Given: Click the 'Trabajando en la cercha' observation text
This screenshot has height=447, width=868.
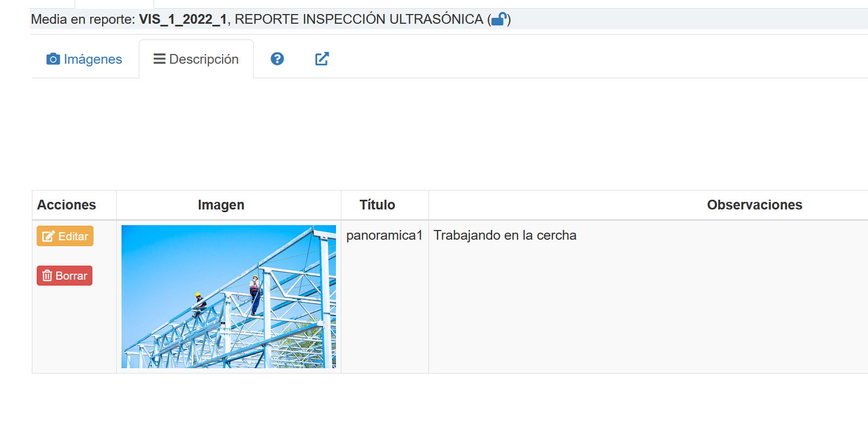Looking at the screenshot, I should (504, 235).
